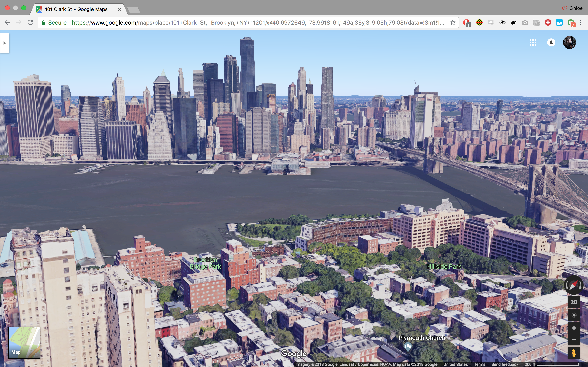Open the Google apps grid
588x367 pixels.
click(533, 42)
